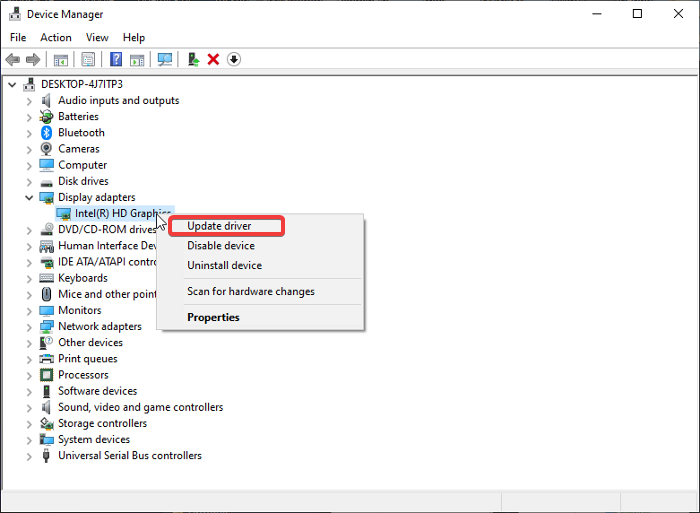Select the Network adapters tree entry
This screenshot has height=513, width=700.
(99, 327)
